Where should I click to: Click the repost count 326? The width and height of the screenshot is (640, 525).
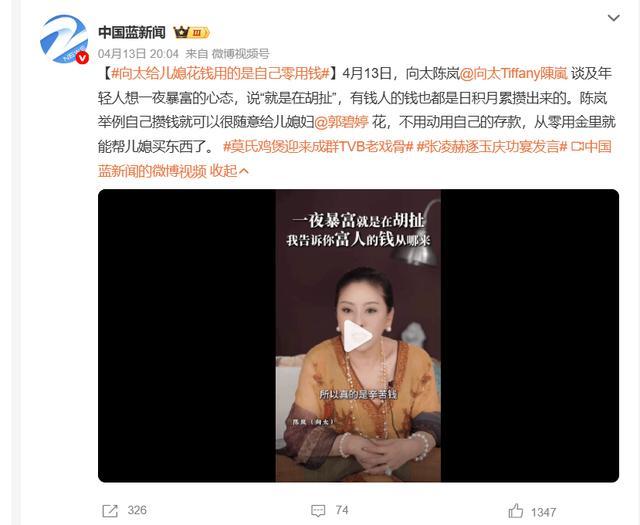point(137,510)
